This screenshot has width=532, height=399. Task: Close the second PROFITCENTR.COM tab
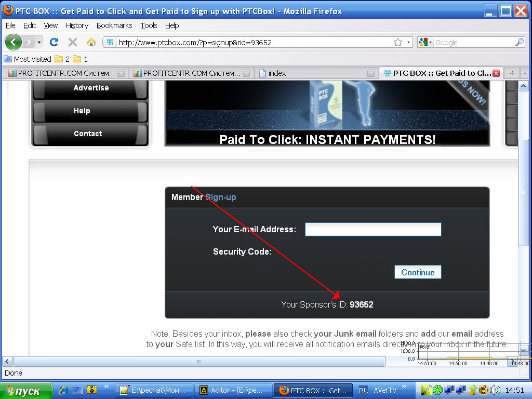(x=247, y=73)
